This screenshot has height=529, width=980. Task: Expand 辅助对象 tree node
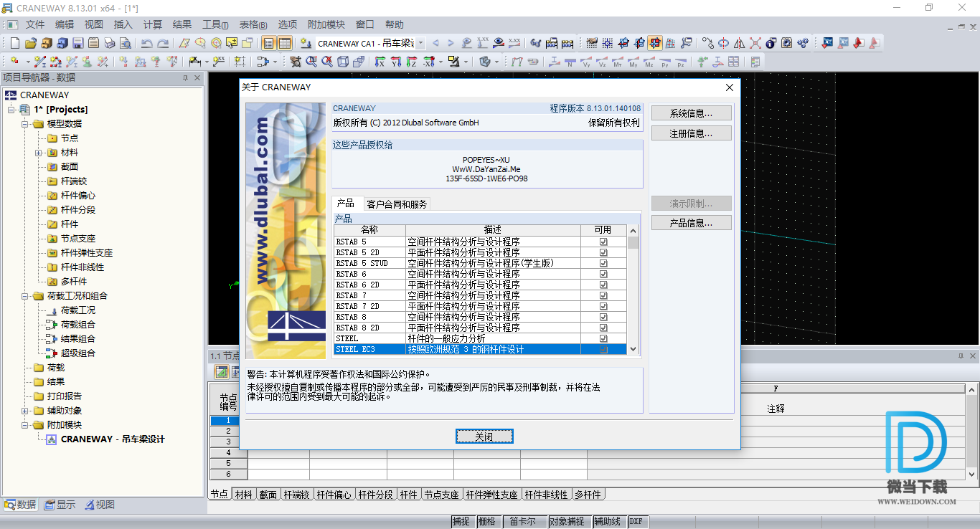click(x=24, y=411)
